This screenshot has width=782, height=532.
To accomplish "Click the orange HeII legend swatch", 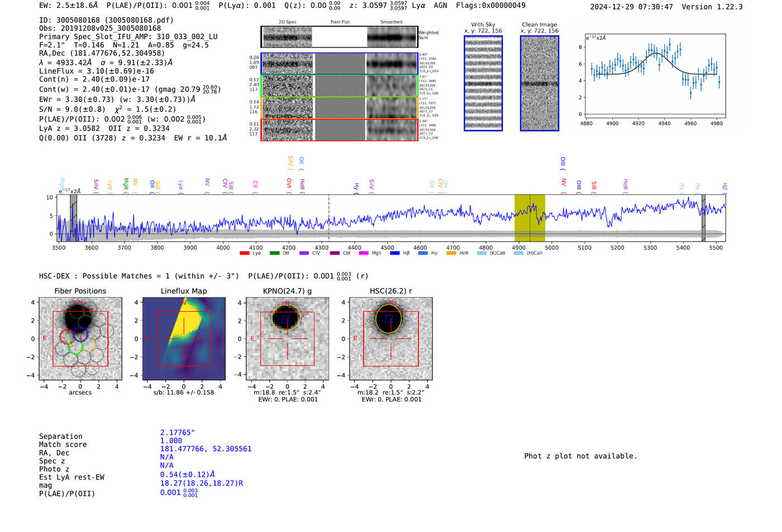I will (451, 253).
